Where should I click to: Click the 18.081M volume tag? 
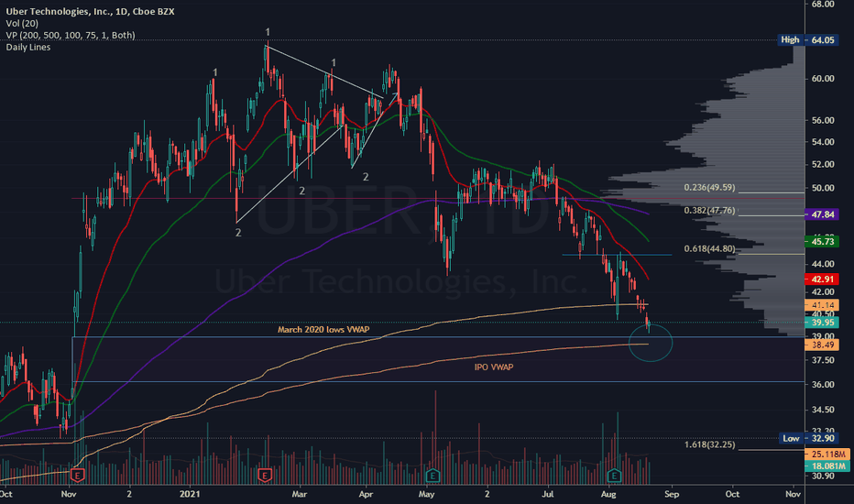click(827, 466)
